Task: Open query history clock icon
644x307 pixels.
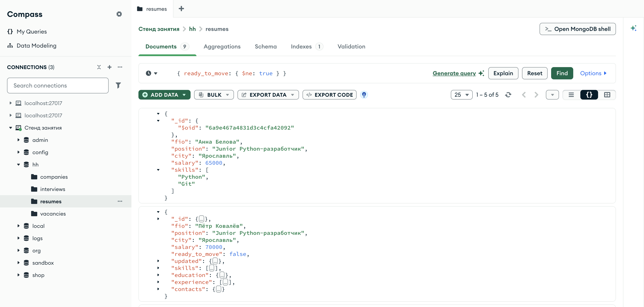Action: pyautogui.click(x=152, y=73)
